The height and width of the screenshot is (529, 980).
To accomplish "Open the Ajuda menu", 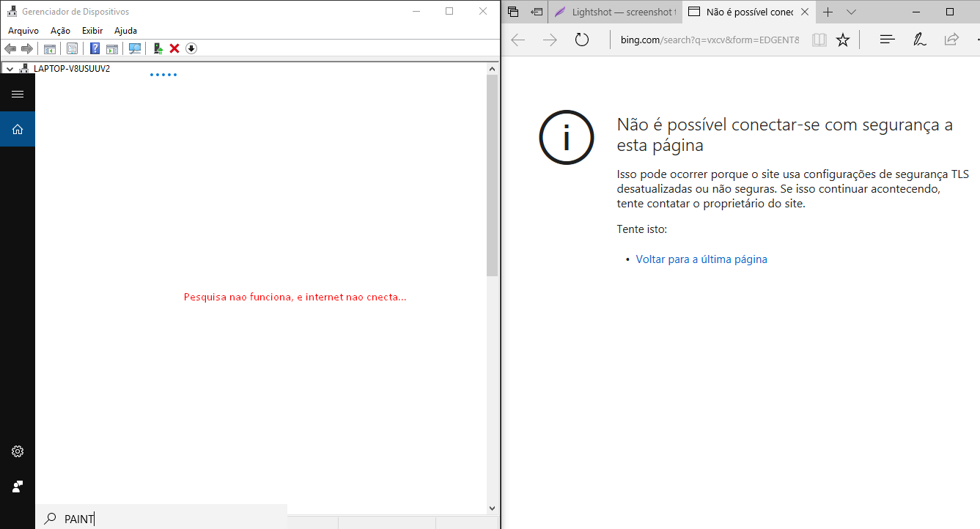I will click(x=125, y=30).
